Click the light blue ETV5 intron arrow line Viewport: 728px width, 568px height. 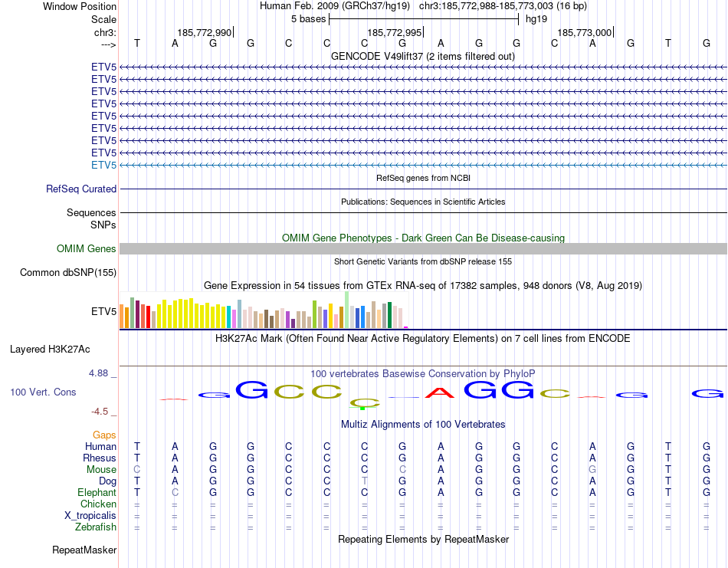[423, 166]
